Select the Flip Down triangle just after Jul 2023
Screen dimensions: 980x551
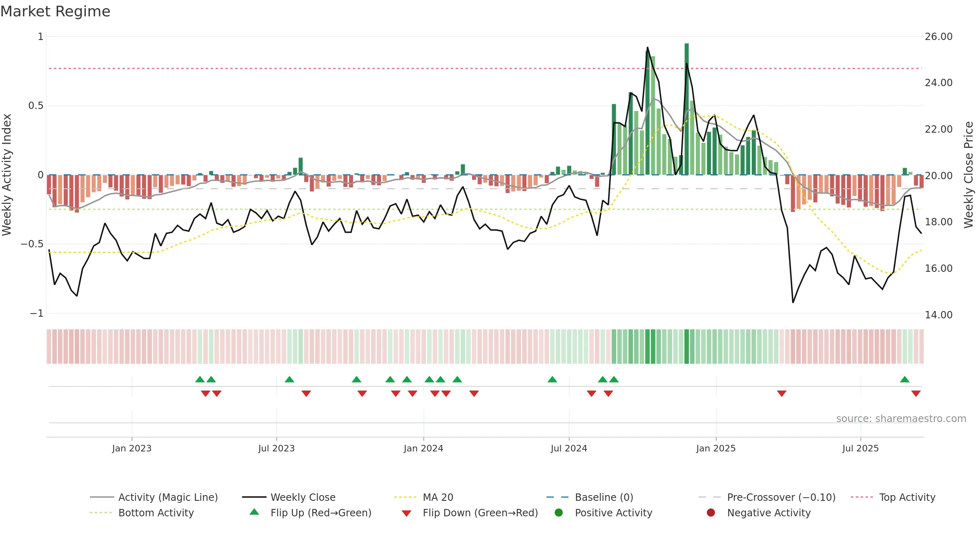(x=306, y=393)
